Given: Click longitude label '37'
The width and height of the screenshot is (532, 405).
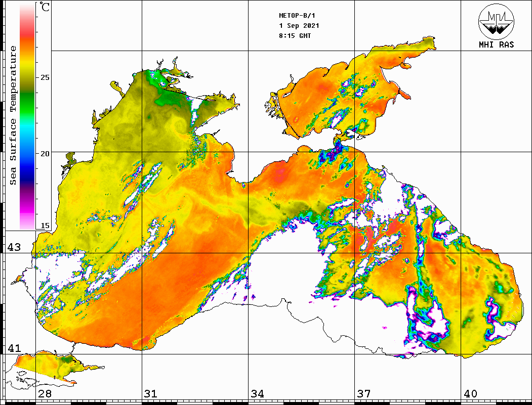Looking at the screenshot, I should tap(364, 394).
